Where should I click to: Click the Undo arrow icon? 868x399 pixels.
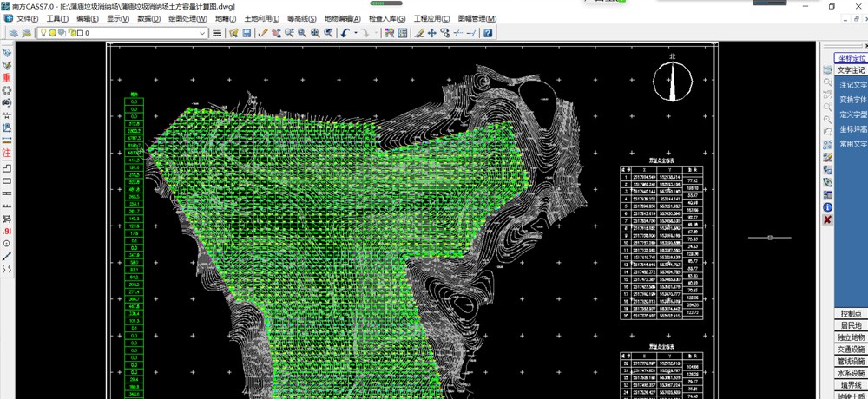coord(345,33)
